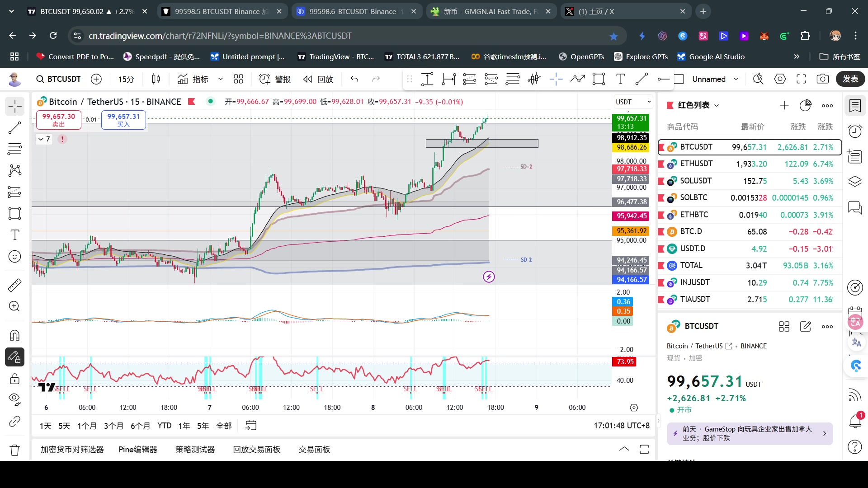
Task: Reload the current browser page
Action: pos(53,36)
